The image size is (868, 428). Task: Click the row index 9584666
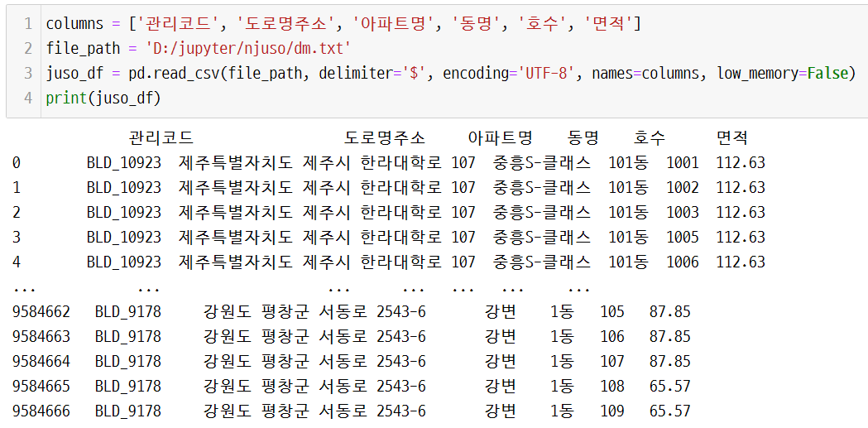41,411
